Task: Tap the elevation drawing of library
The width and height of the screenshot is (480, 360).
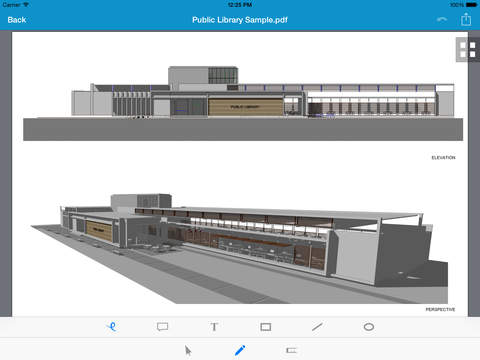Action: [x=243, y=103]
